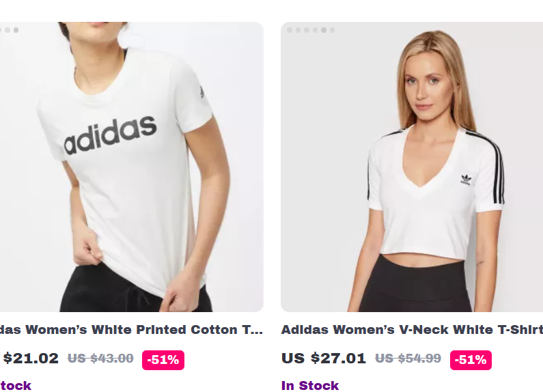Screen dimensions: 543x392
Task: Select fifth carousel dot on V-neck shirt card
Action: pos(324,30)
